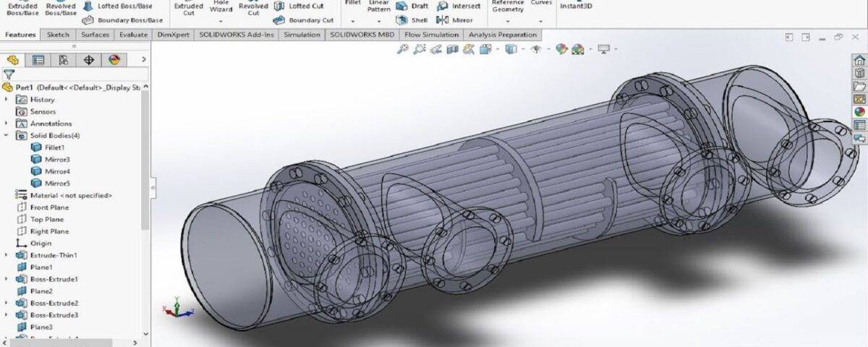The width and height of the screenshot is (868, 347).
Task: Switch to the Evaluate tab
Action: coord(134,35)
